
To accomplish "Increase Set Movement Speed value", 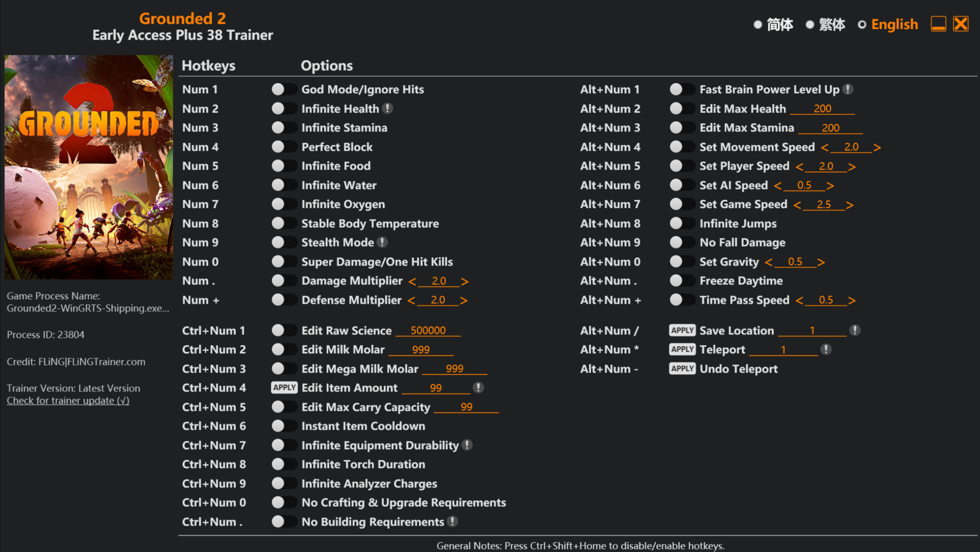I will click(877, 148).
